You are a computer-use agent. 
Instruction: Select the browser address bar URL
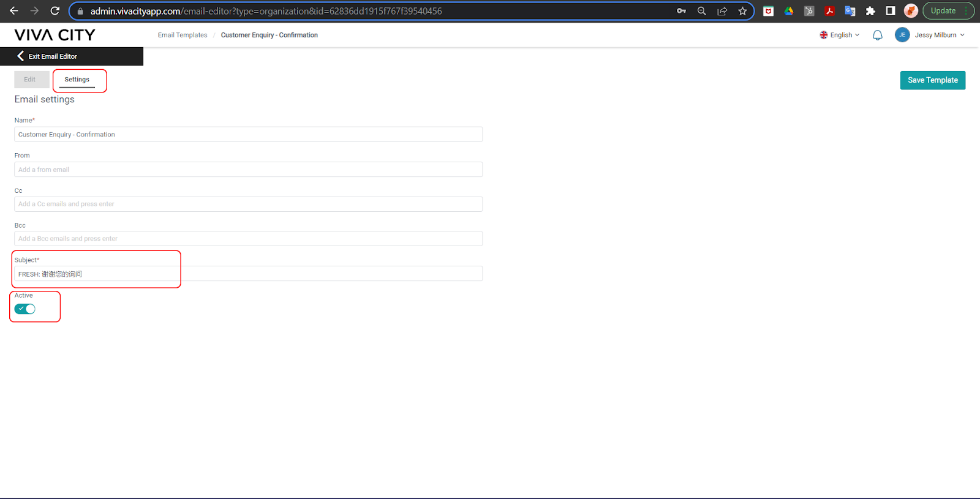(x=266, y=11)
